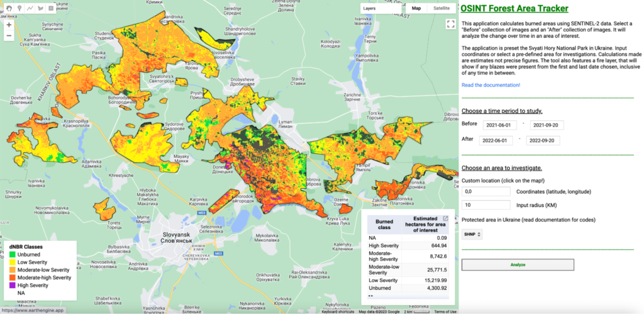This screenshot has width=644, height=314.
Task: Switch to Map view
Action: [x=416, y=9]
